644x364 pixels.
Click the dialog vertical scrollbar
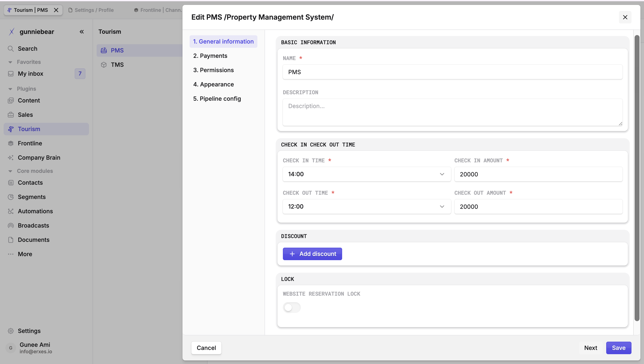(x=637, y=178)
